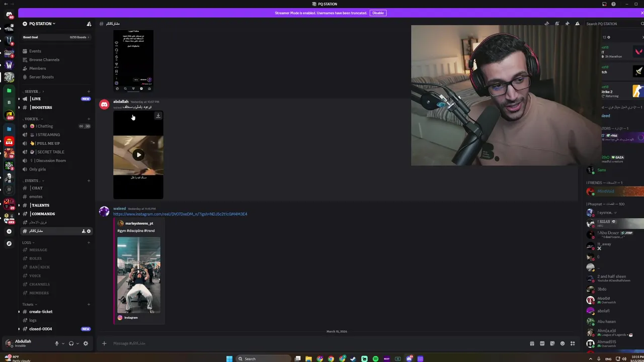This screenshot has height=362, width=644.
Task: Open the BOOSTERS channel
Action: click(x=56, y=108)
